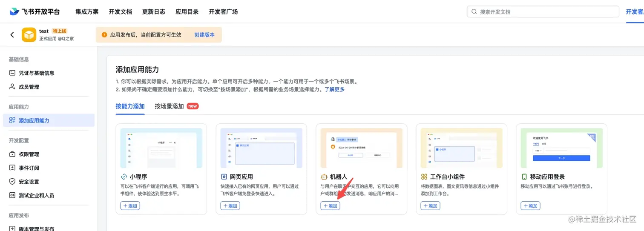
Task: Open 开发文档 in top navigation
Action: click(120, 12)
